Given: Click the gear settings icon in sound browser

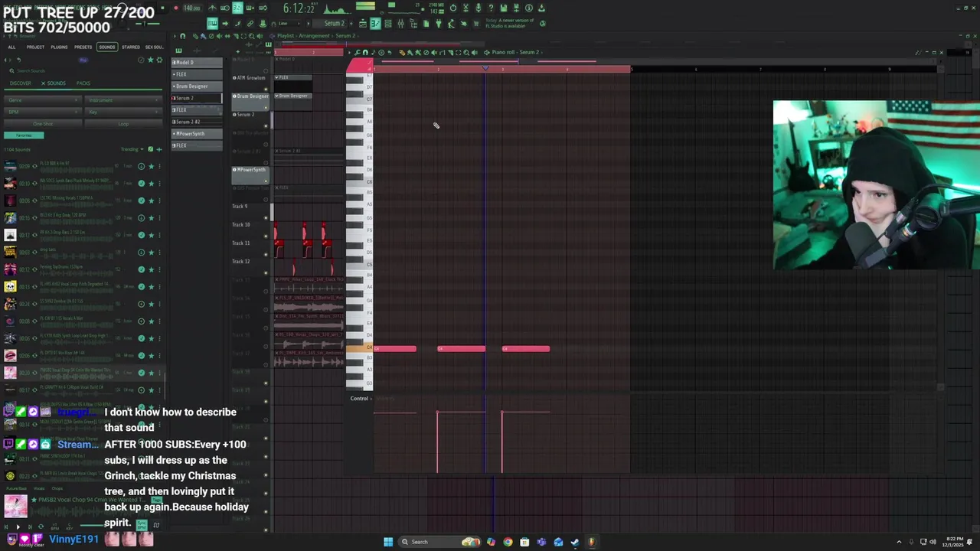Looking at the screenshot, I should [x=159, y=60].
